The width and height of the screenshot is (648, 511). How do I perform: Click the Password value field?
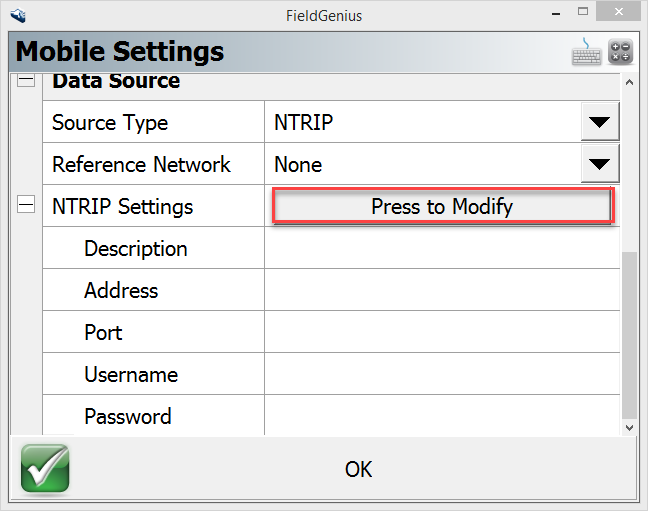tap(441, 416)
